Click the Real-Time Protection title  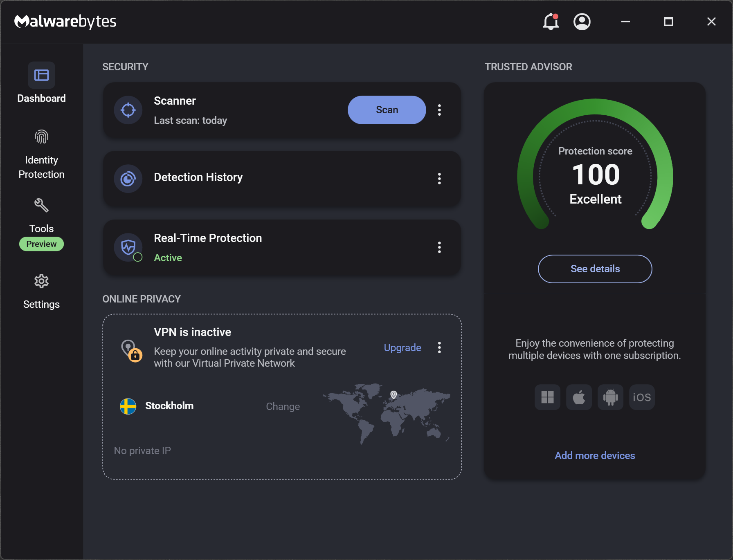pyautogui.click(x=208, y=238)
